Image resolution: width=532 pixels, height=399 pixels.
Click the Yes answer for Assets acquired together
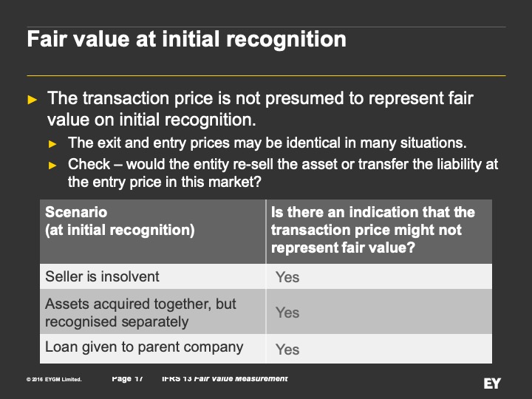coord(287,313)
